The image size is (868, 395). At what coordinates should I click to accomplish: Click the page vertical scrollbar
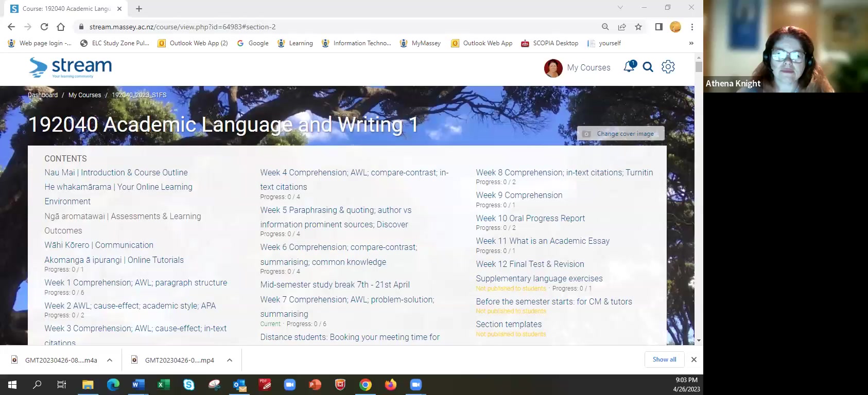[699, 206]
